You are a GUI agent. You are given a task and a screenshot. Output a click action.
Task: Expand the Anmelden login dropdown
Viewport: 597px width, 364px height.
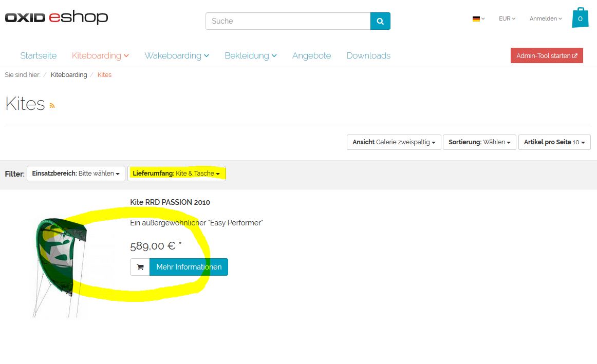click(545, 18)
